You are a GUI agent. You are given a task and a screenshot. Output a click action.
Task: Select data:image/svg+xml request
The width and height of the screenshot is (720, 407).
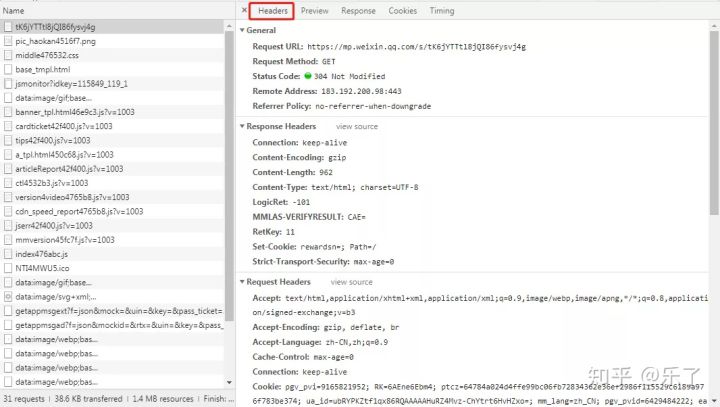(x=112, y=297)
